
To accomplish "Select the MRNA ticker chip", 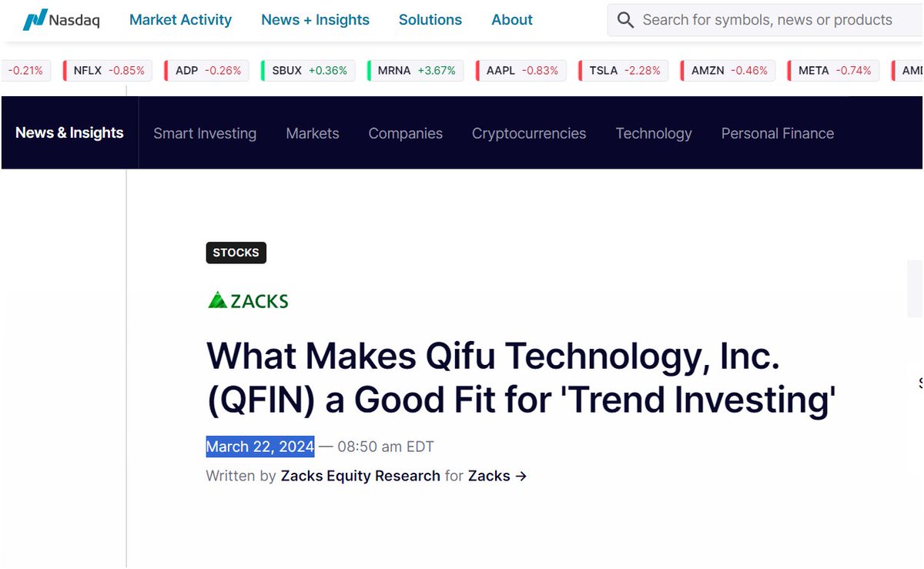I will [x=416, y=71].
